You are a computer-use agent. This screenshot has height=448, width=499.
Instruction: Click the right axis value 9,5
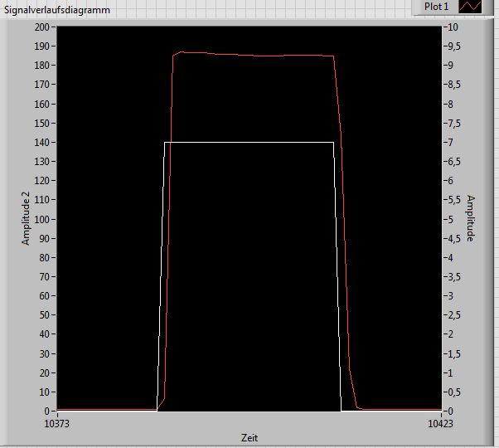pyautogui.click(x=454, y=46)
